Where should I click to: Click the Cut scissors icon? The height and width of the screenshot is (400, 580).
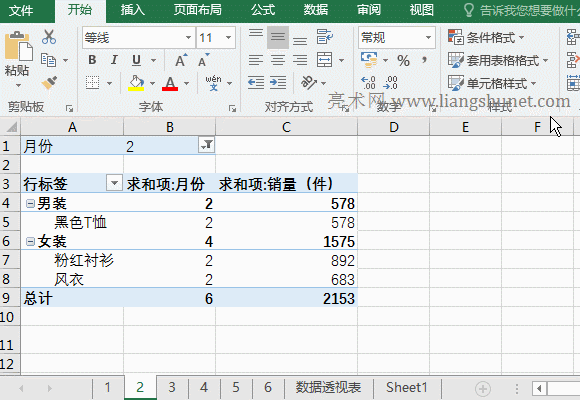click(49, 37)
